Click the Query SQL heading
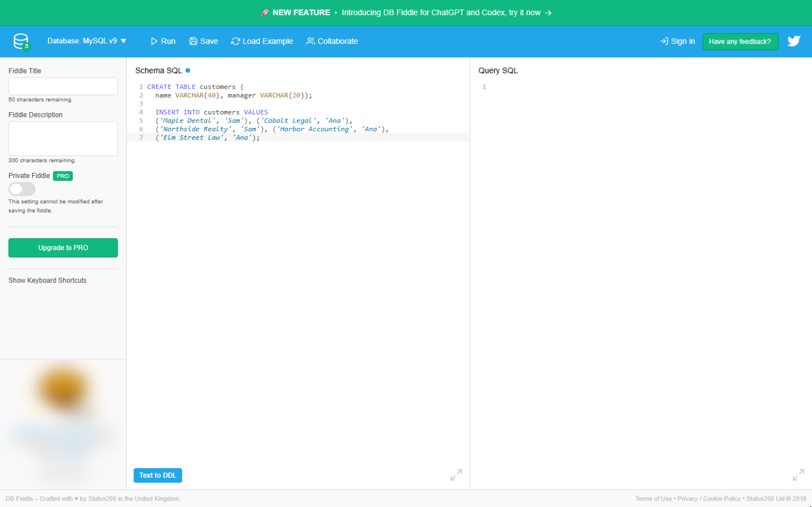812x507 pixels. coord(498,71)
